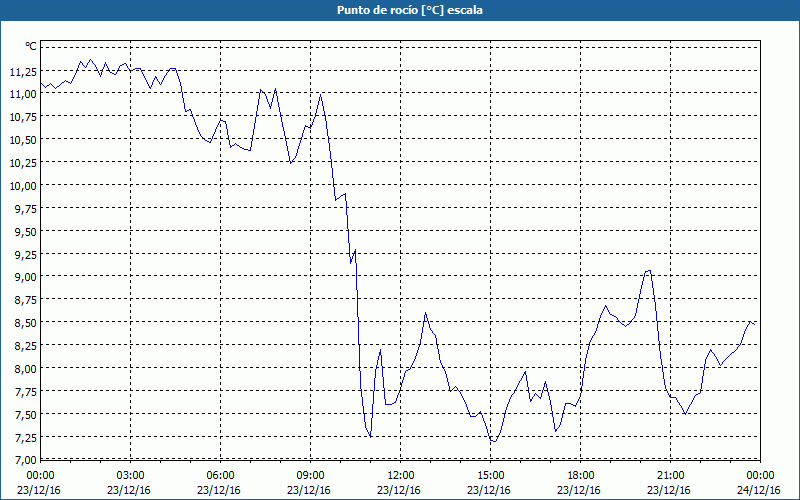
Task: Click the 8,75 y-axis value
Action: click(x=26, y=300)
